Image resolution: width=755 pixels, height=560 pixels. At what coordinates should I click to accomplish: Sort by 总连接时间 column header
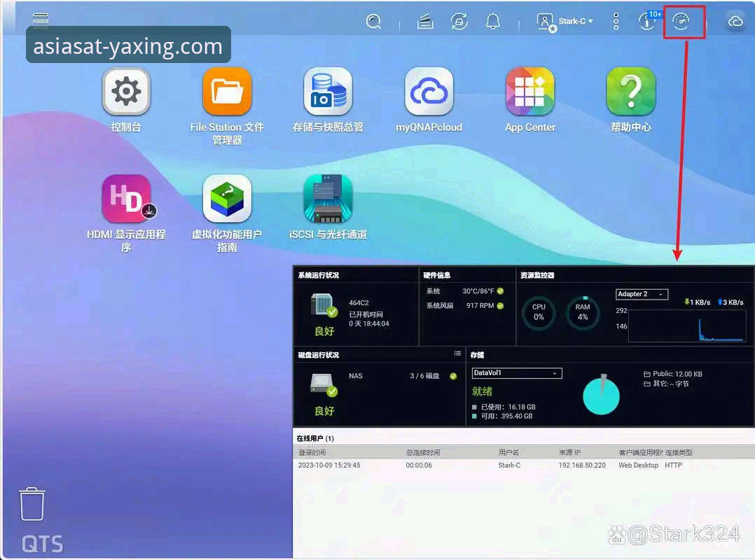click(423, 453)
